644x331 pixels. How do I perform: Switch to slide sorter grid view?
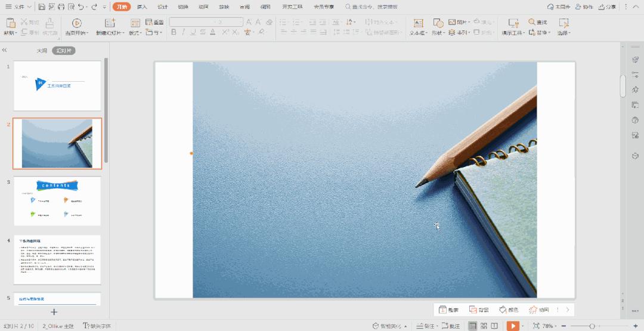coord(484,326)
